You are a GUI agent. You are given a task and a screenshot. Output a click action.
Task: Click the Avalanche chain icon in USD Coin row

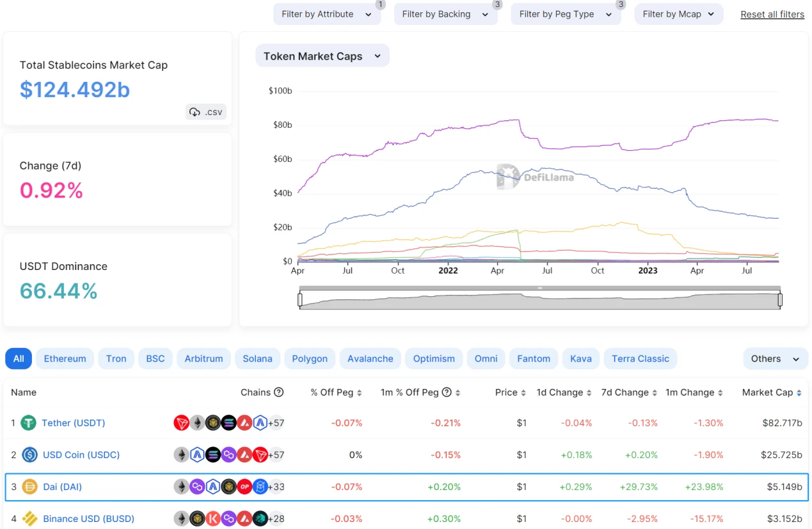[x=244, y=455]
